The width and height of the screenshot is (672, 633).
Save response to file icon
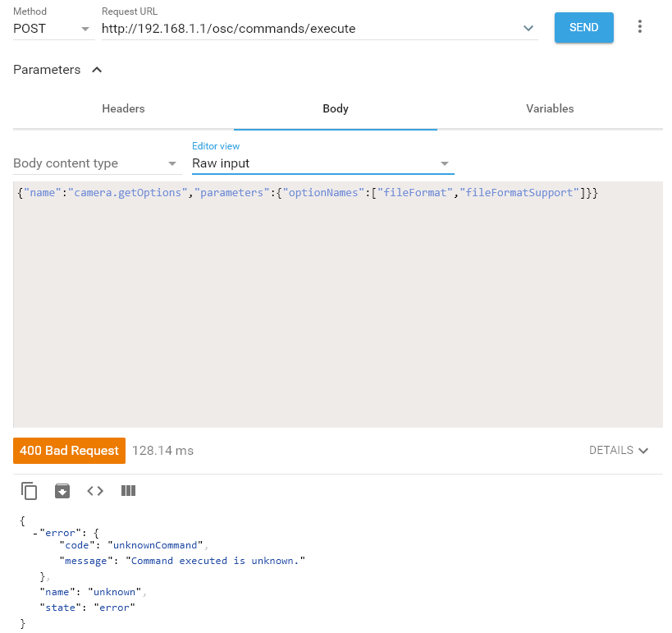[x=62, y=491]
